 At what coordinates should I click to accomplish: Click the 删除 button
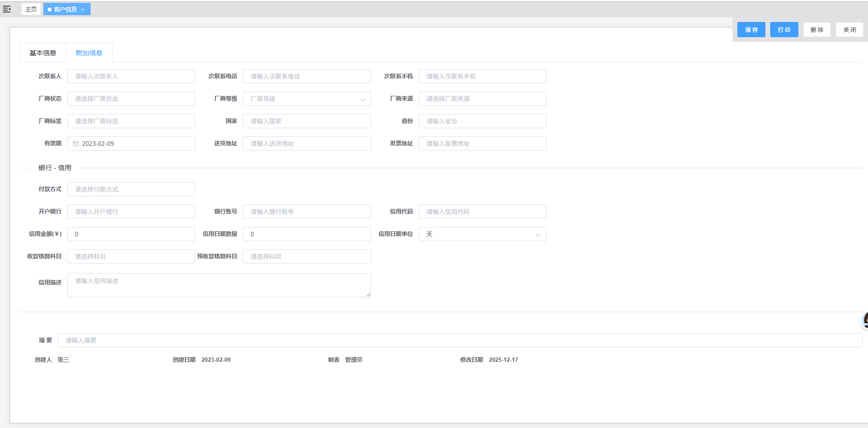click(816, 30)
